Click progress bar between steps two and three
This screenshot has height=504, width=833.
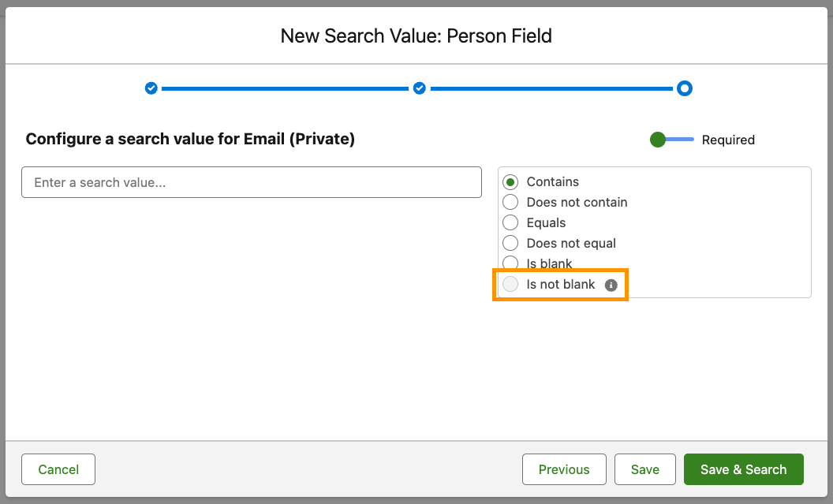click(x=552, y=88)
